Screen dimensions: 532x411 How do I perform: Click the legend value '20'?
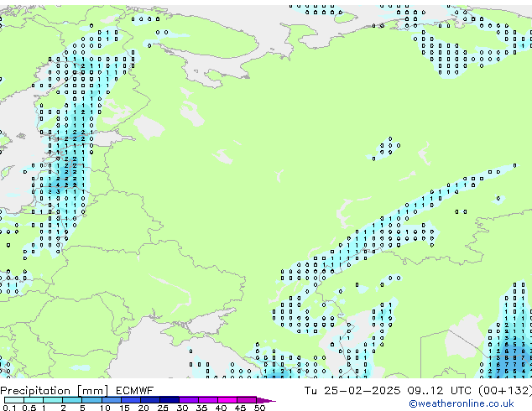(x=143, y=408)
